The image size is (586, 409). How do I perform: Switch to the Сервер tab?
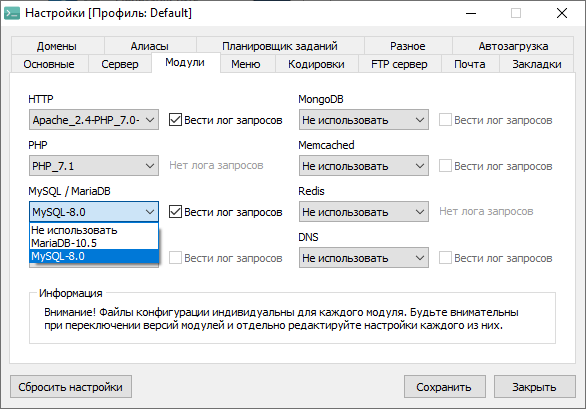120,64
